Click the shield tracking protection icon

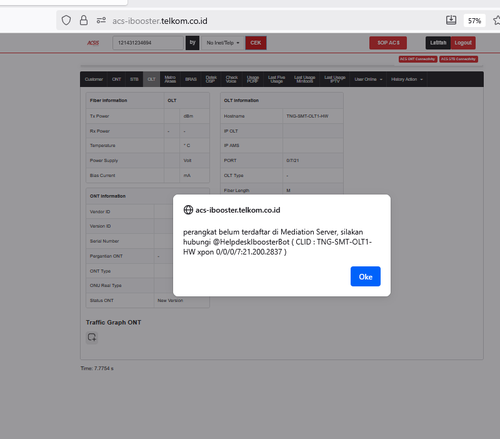66,20
